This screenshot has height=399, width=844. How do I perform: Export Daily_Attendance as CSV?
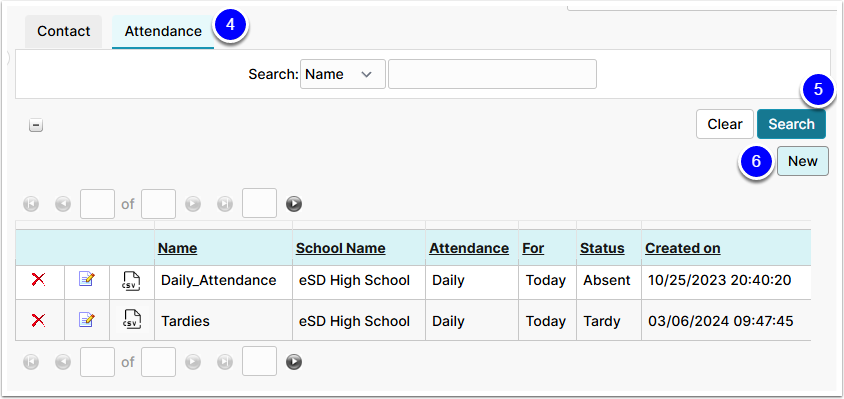click(x=132, y=281)
